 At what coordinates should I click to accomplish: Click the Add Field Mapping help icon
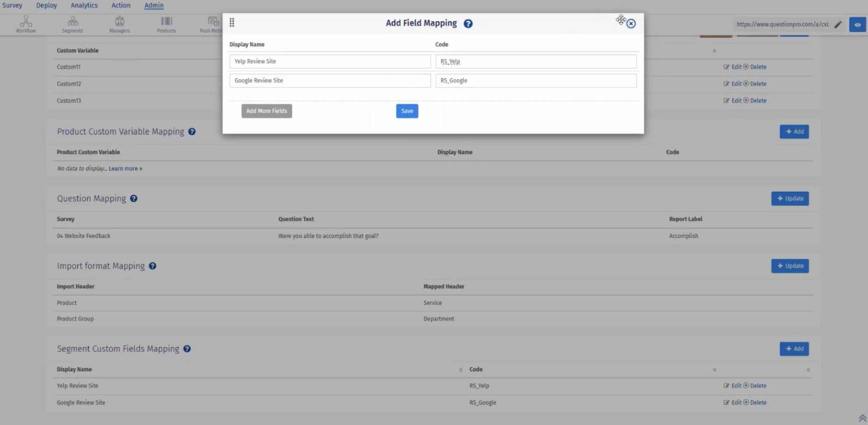(x=468, y=23)
